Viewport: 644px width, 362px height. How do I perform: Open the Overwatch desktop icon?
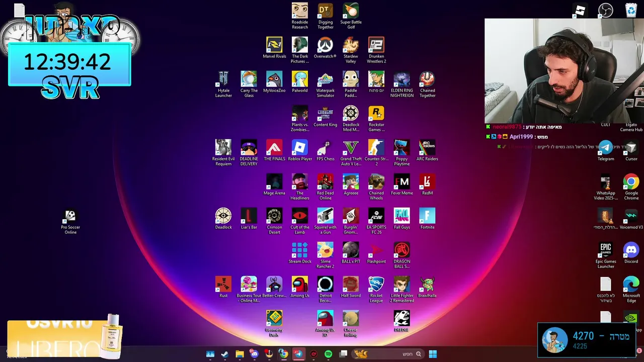tap(325, 48)
